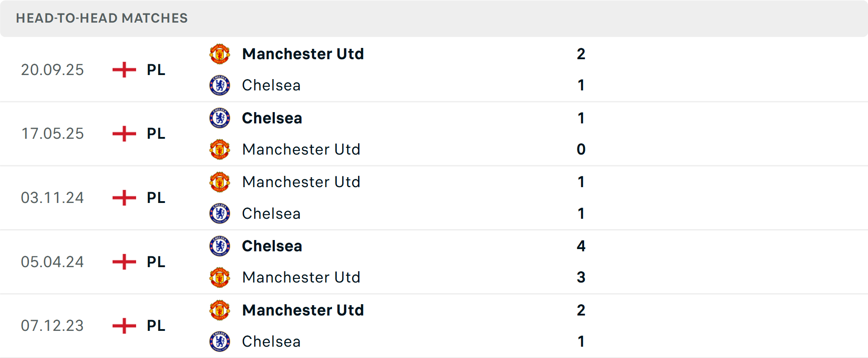Click Manchester Utd crest in 03.11.24 match
This screenshot has height=358, width=868.
pyautogui.click(x=220, y=182)
